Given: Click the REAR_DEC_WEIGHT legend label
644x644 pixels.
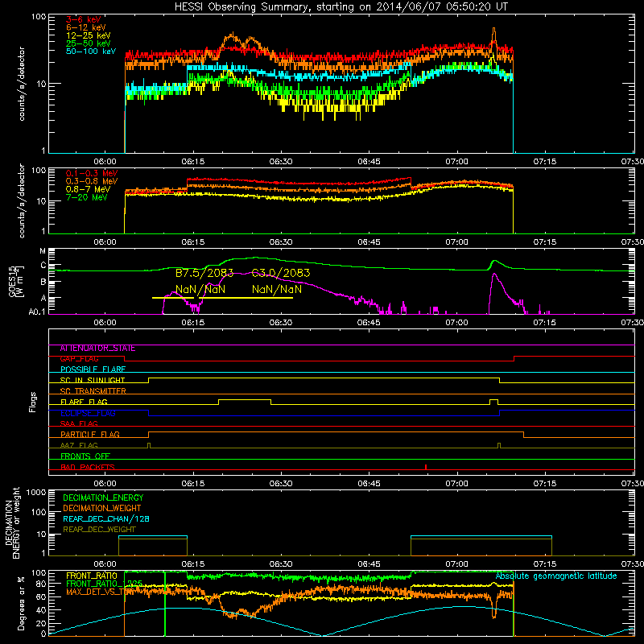Looking at the screenshot, I should point(99,530).
